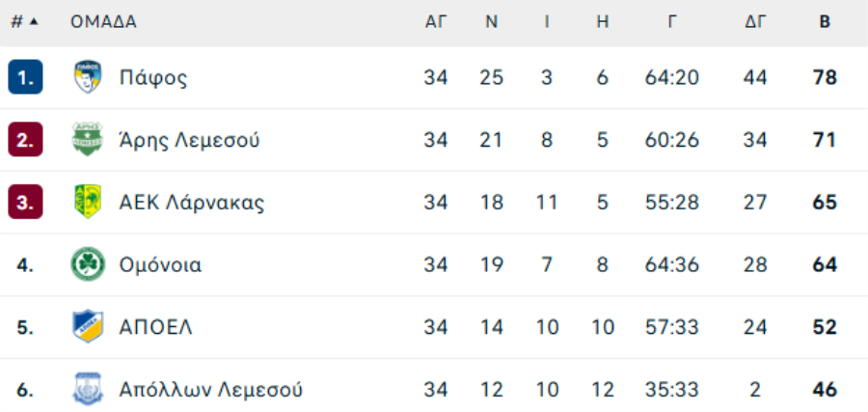Click the Απόλλων Λεμεσού crest
The image size is (868, 412).
click(88, 389)
